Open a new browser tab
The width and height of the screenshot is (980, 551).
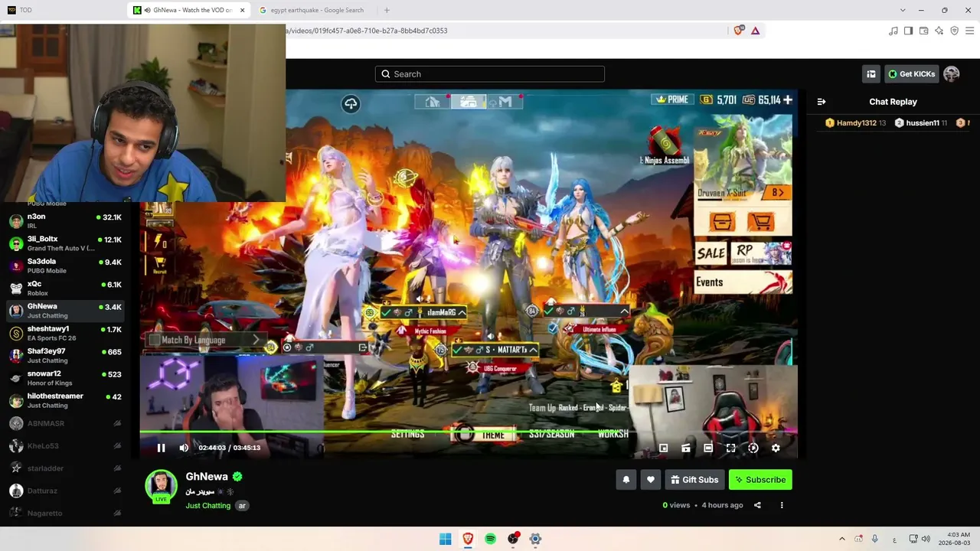click(x=387, y=10)
